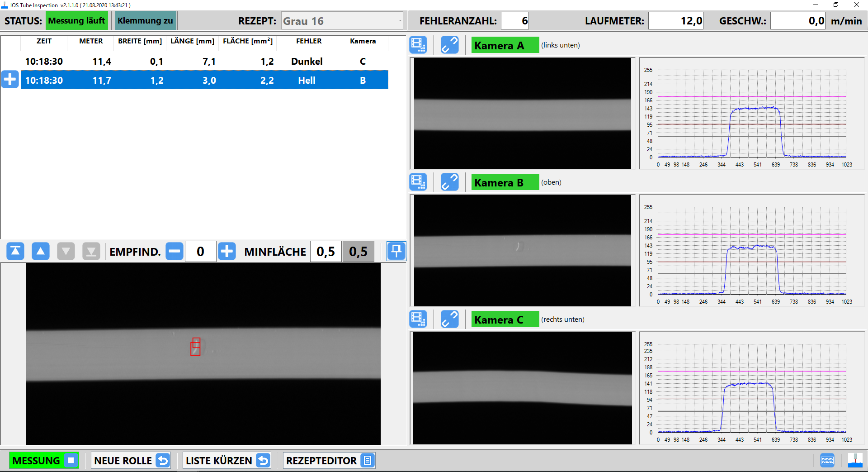This screenshot has width=868, height=472.
Task: Expand the selected defect row plus icon
Action: (x=10, y=80)
